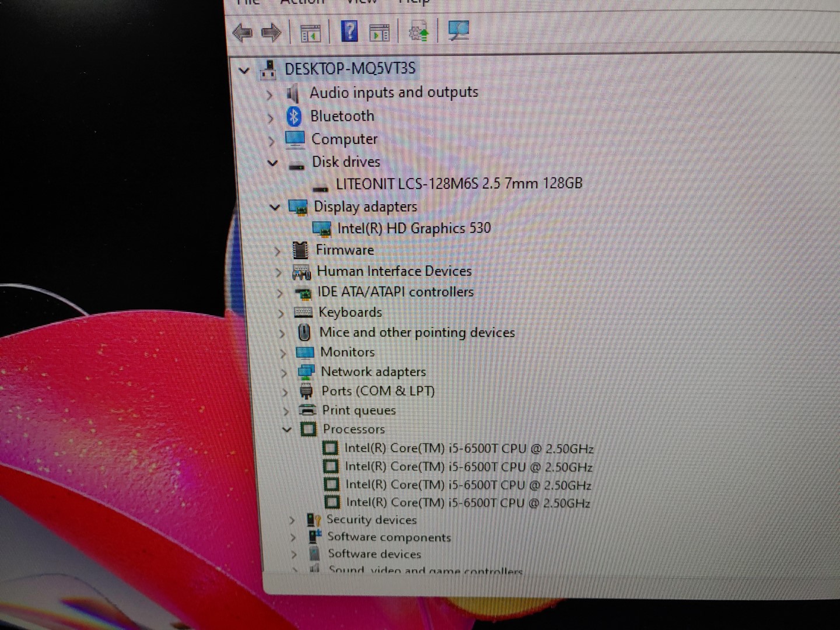Click the Disk drives category icon
This screenshot has height=630, width=840.
coord(297,166)
